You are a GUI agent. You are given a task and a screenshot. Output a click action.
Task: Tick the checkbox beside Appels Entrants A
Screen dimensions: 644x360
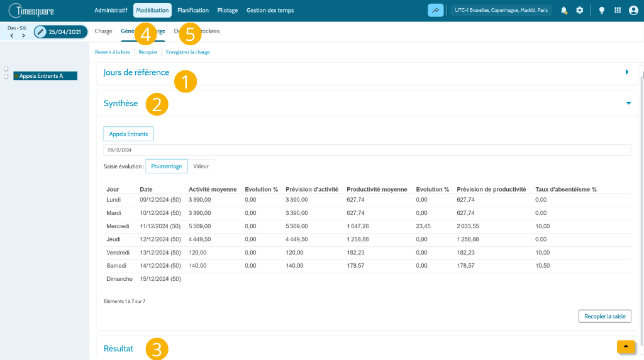pos(6,77)
